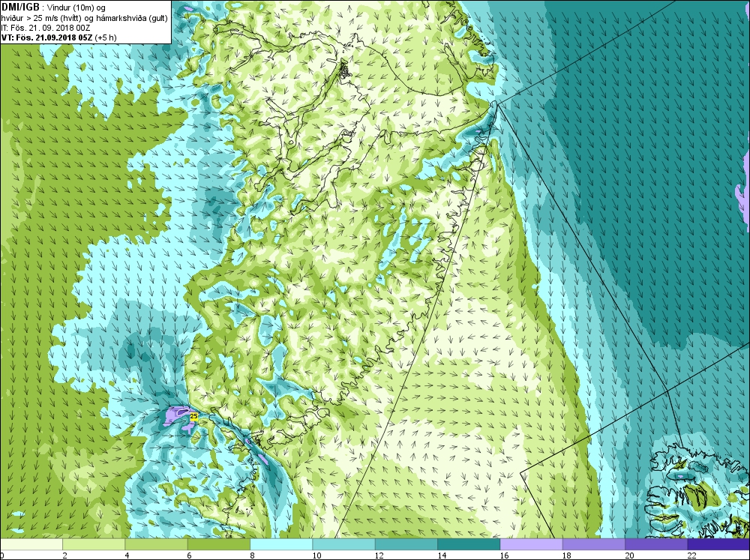Click the 18–20 m/s purple legend swatch

point(593,544)
